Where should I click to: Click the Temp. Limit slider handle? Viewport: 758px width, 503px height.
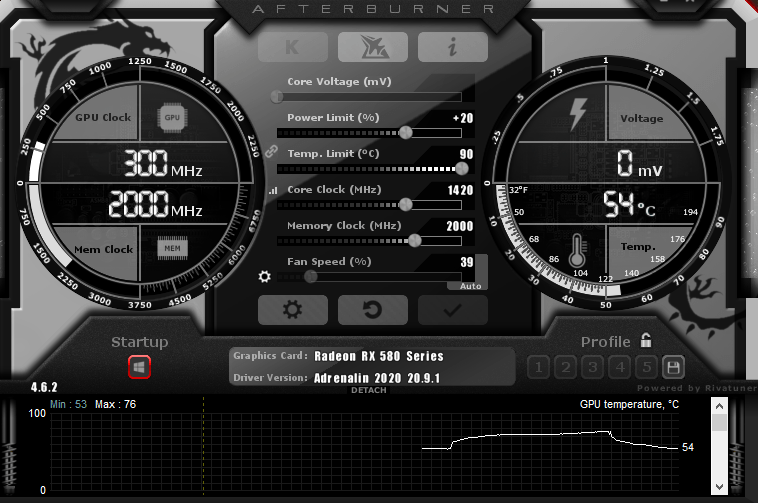462,168
